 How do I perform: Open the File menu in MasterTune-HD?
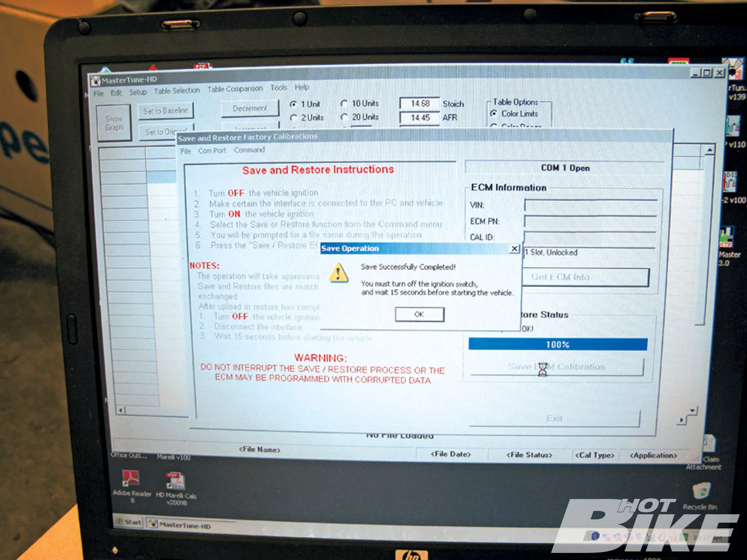[99, 93]
